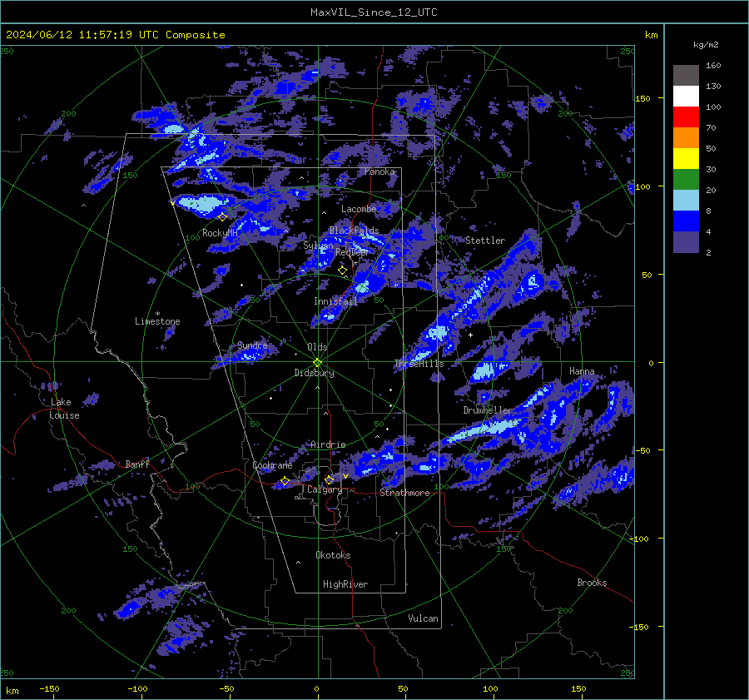Click the Sundre map label
This screenshot has width=749, height=700.
(x=252, y=345)
